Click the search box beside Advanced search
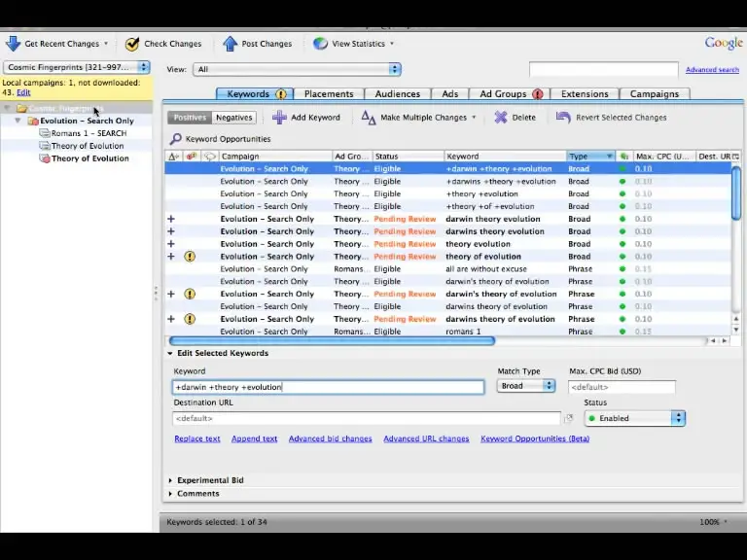 point(604,70)
